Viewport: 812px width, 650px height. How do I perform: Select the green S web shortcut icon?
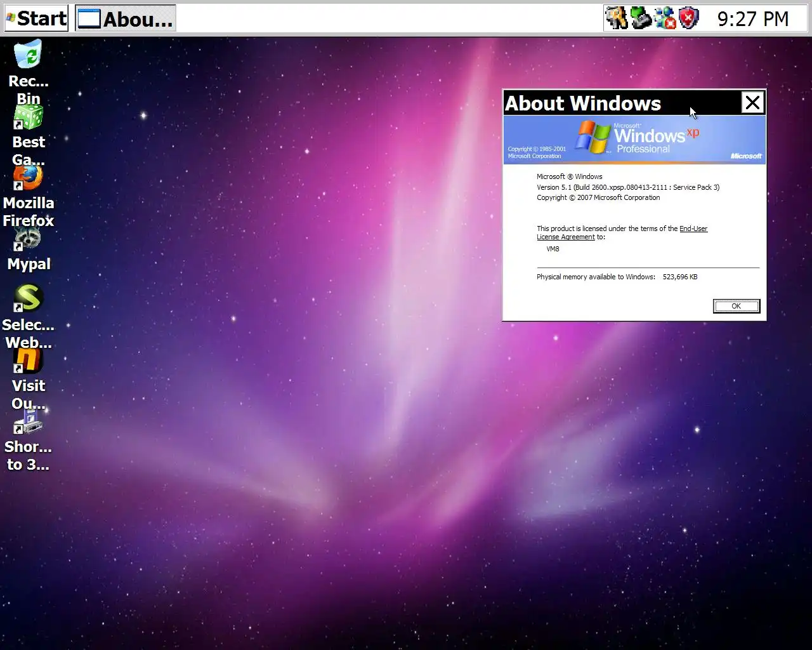coord(28,298)
